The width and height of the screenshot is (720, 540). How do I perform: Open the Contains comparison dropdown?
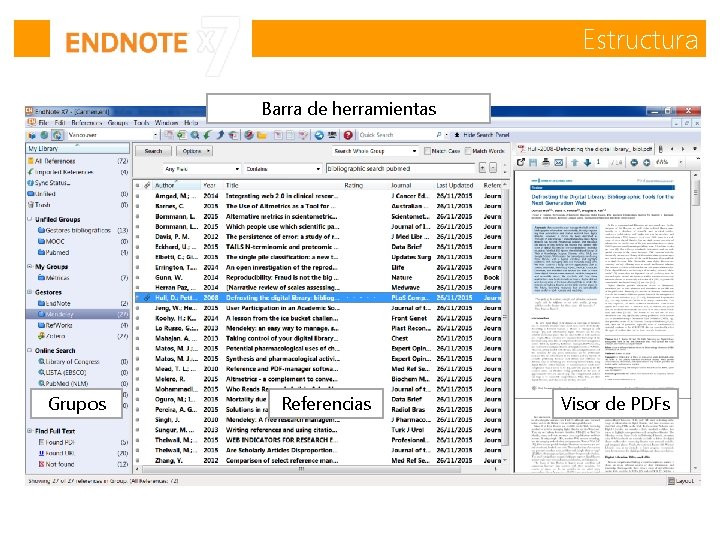point(282,169)
